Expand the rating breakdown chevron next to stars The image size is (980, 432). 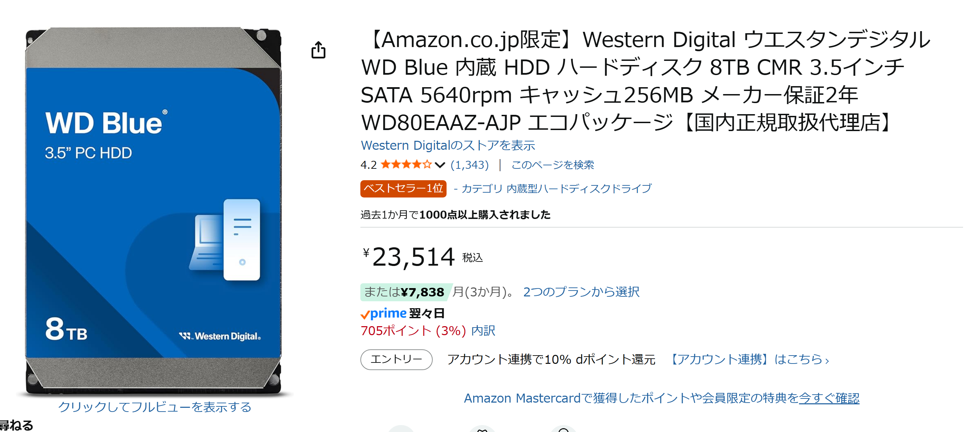click(440, 165)
